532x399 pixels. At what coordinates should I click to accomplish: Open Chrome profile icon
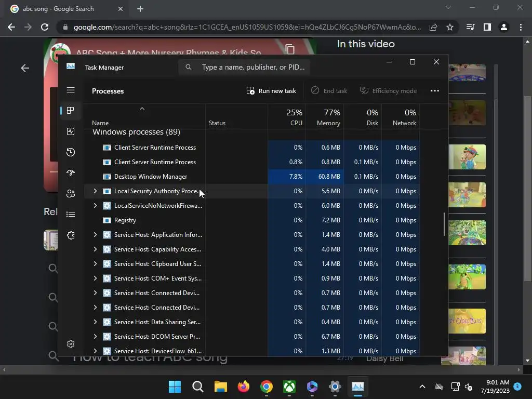click(x=504, y=27)
